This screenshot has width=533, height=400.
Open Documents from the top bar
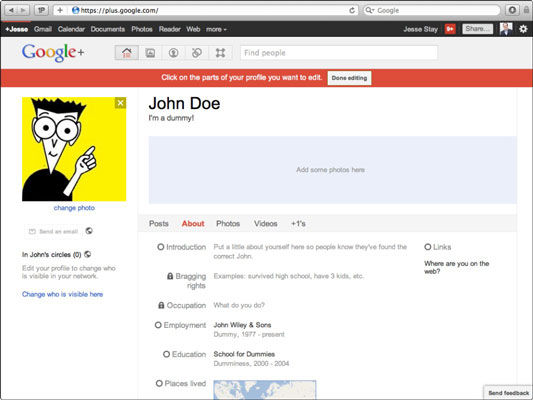coord(108,29)
